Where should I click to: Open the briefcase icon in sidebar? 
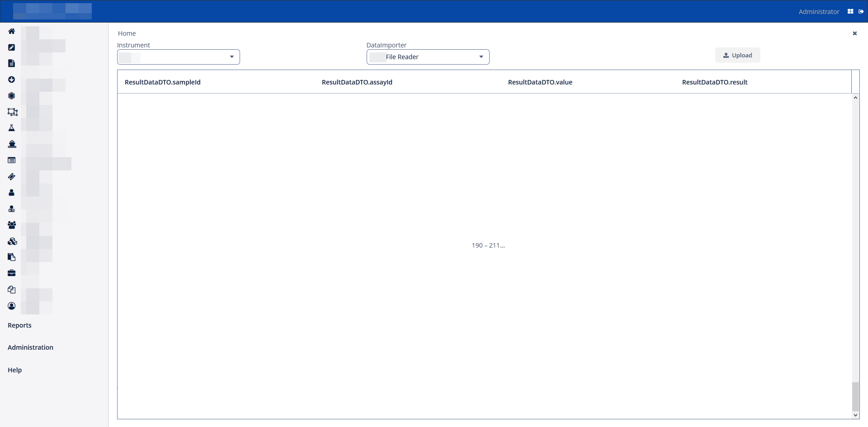click(x=12, y=273)
